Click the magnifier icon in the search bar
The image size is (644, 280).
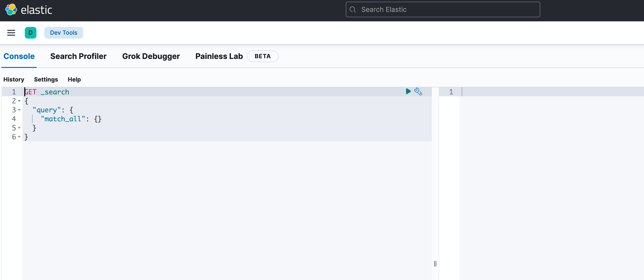[x=353, y=9]
